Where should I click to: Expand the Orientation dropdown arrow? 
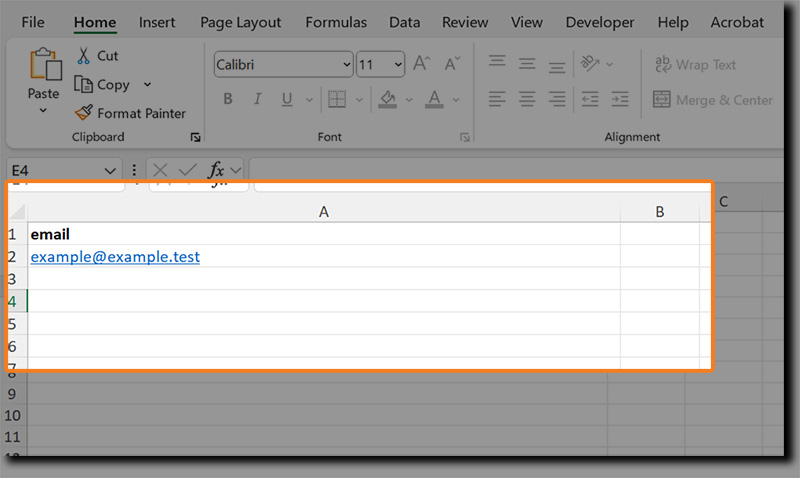[x=609, y=65]
